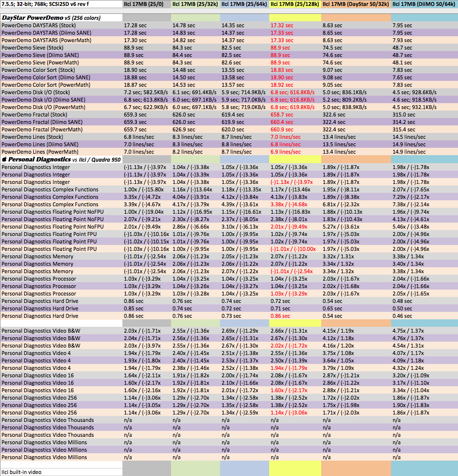Click the '7.65 sec' cell

tap(402, 77)
